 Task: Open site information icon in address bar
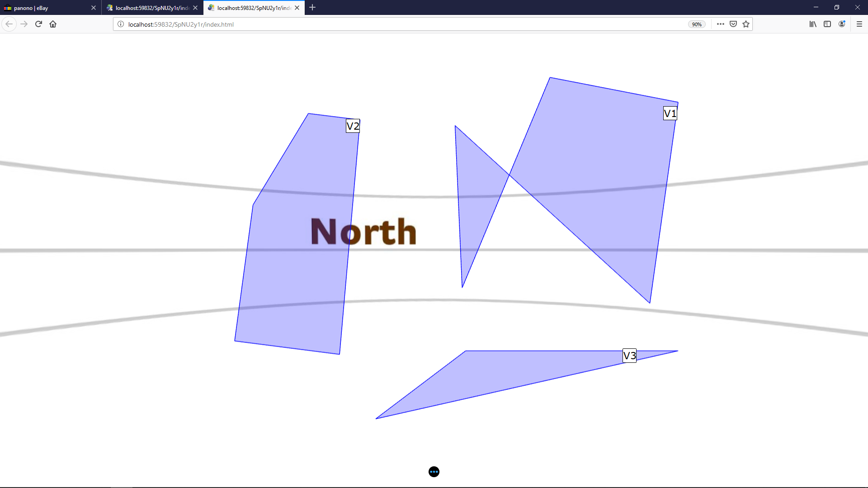coord(121,24)
